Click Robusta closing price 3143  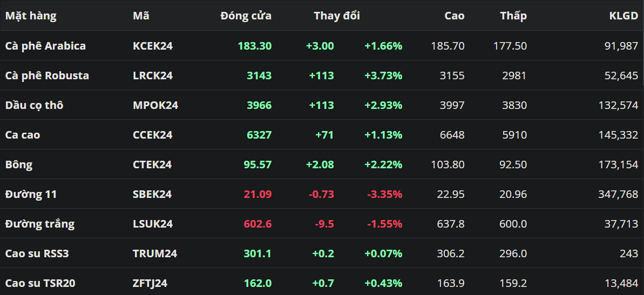click(259, 76)
